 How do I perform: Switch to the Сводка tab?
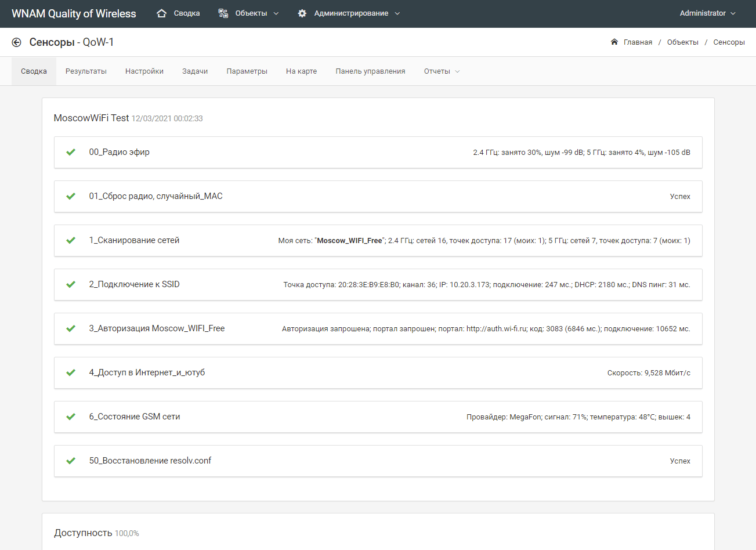coord(34,71)
